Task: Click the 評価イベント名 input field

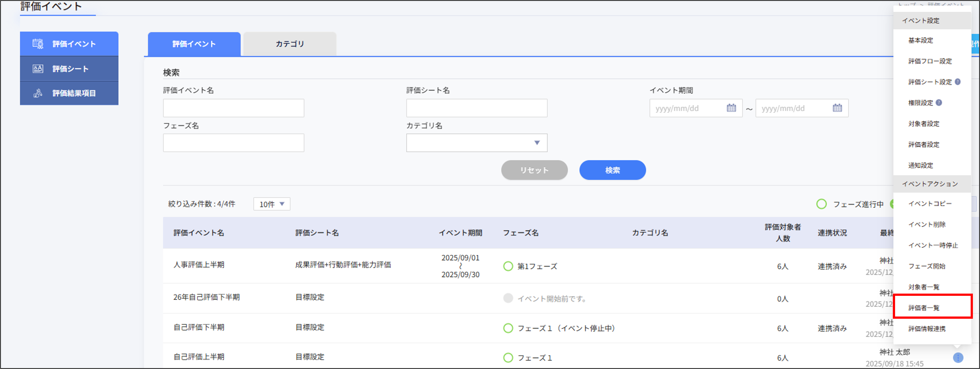Action: pyautogui.click(x=233, y=108)
